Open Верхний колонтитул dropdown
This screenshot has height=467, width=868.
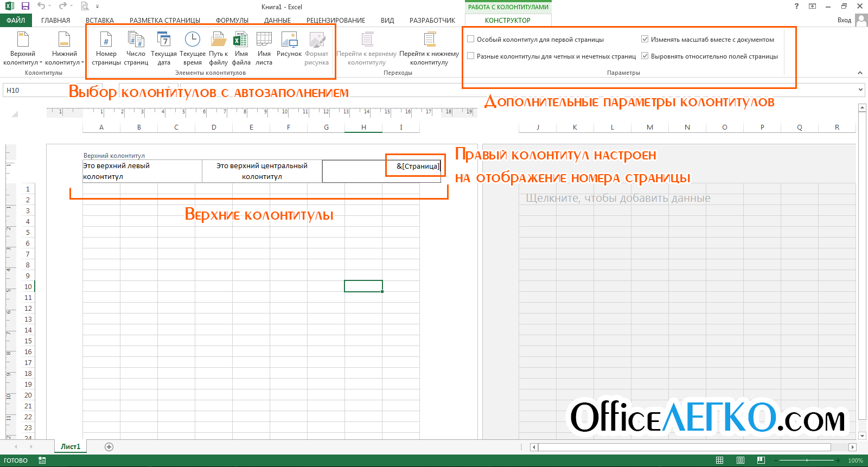click(23, 49)
